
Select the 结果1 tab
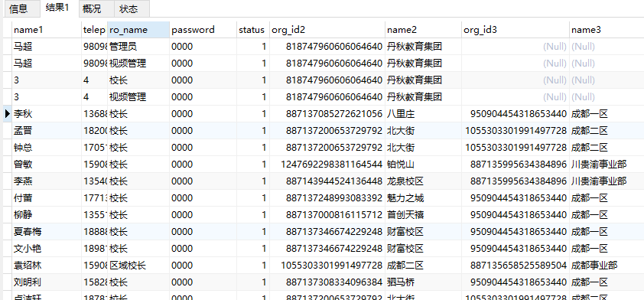(57, 8)
